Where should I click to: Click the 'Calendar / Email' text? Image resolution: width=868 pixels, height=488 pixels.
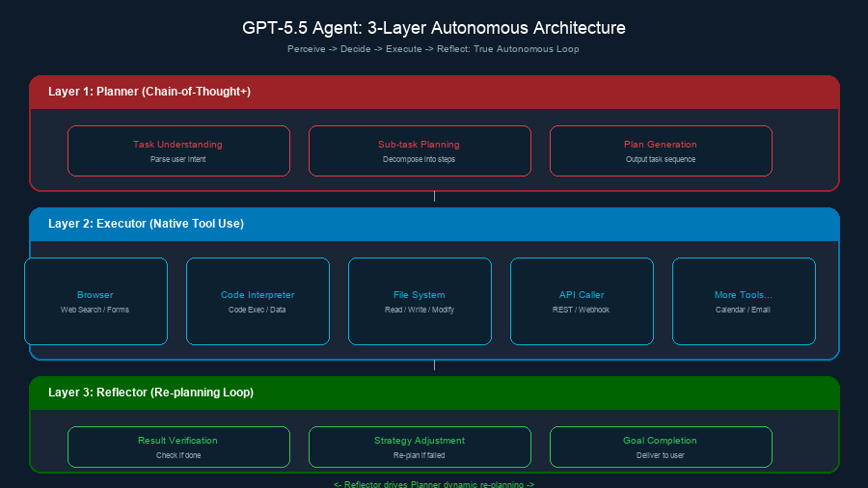(x=743, y=310)
